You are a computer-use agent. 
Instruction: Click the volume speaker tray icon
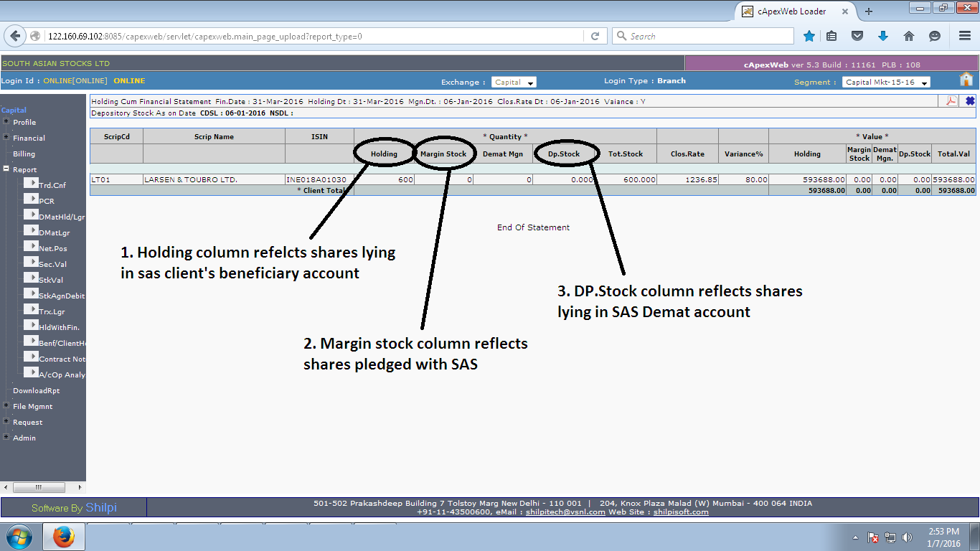pyautogui.click(x=907, y=537)
